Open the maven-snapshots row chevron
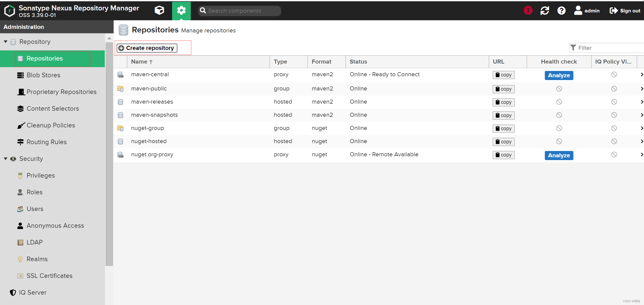This screenshot has width=644, height=305. 642,115
